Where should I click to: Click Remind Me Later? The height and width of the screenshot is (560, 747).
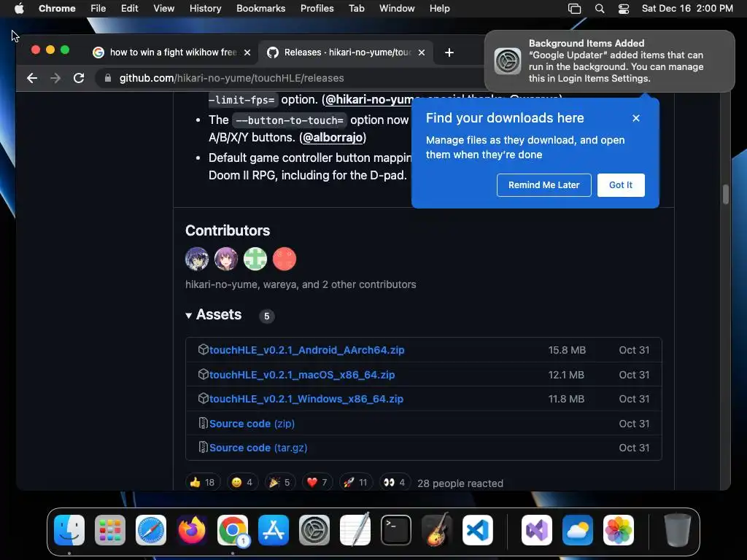pyautogui.click(x=544, y=185)
